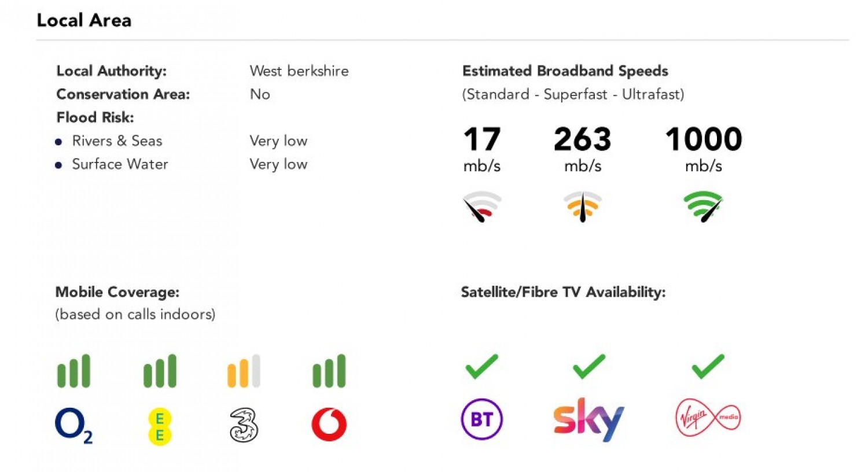Click the red standard broadband speed gauge
Viewport: 868px width, 472px height.
pos(482,207)
